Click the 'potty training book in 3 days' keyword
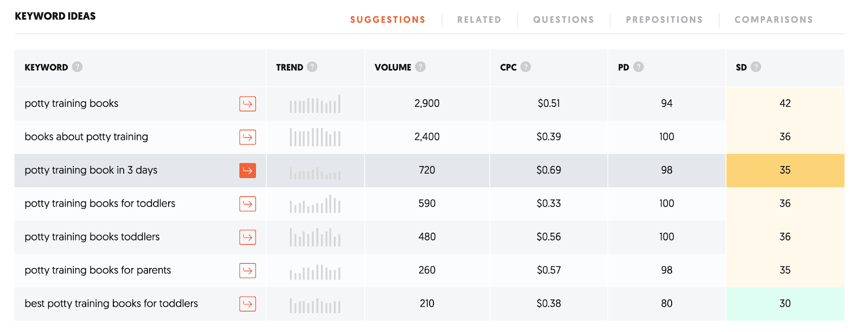This screenshot has width=868, height=332. pos(91,170)
